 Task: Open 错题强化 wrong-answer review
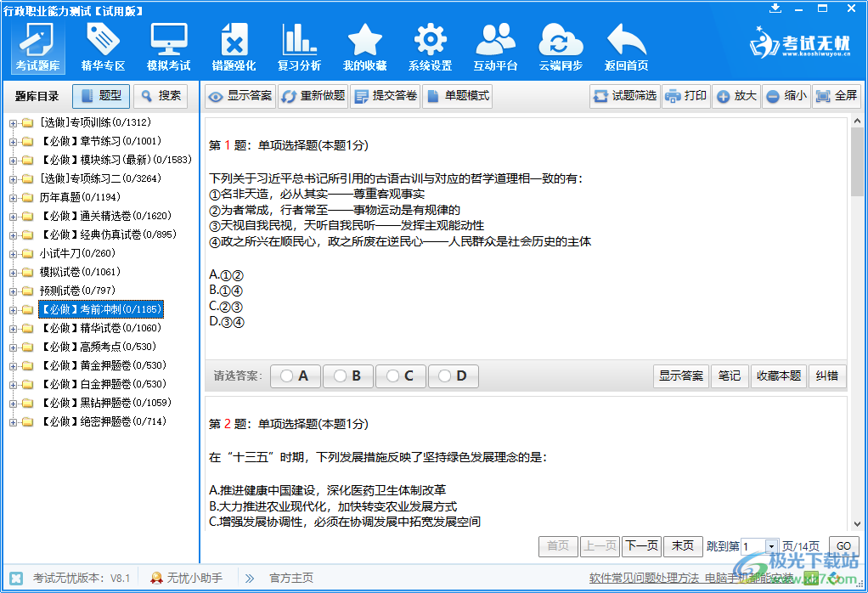point(234,48)
